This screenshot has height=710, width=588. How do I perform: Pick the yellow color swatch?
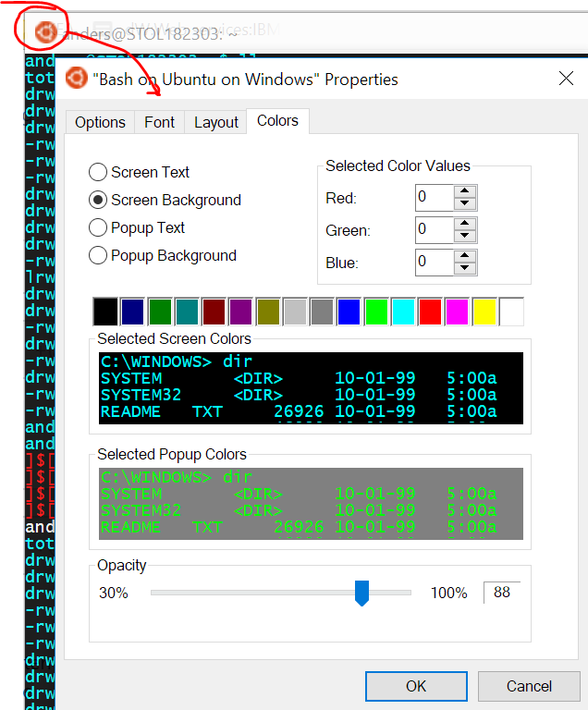484,312
